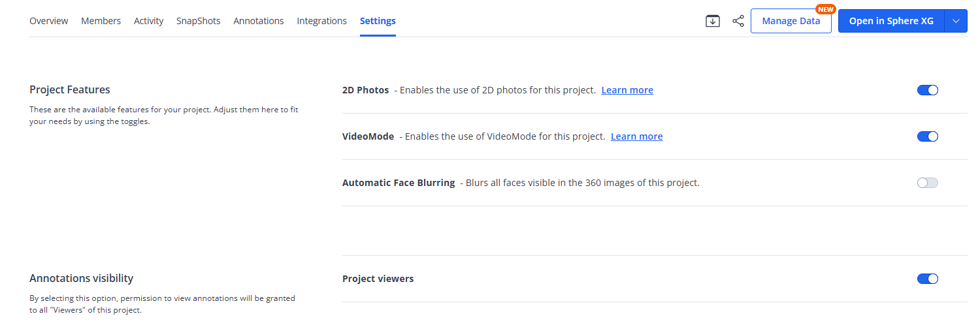The height and width of the screenshot is (329, 980).
Task: Turn off Project viewers annotations toggle
Action: point(928,279)
